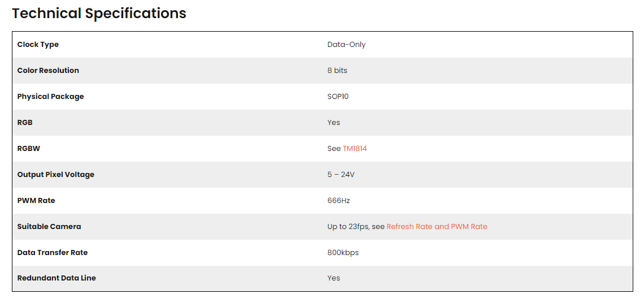Click the 8 bits value
The image size is (644, 302).
pos(337,70)
